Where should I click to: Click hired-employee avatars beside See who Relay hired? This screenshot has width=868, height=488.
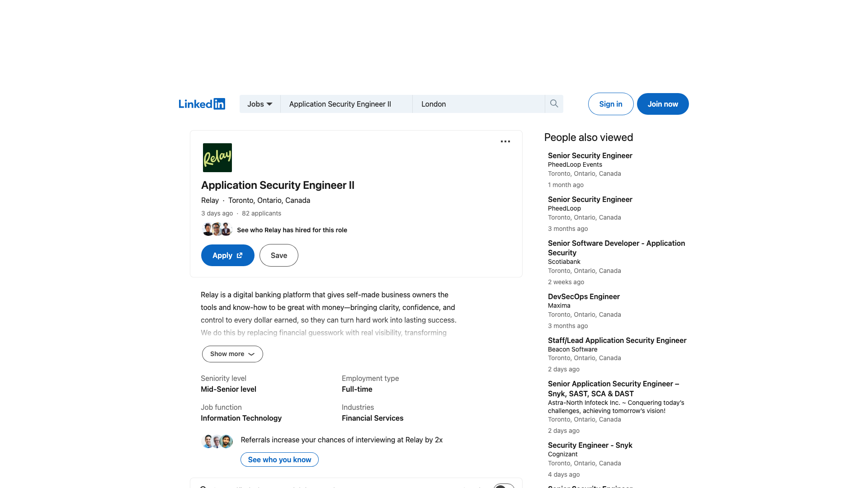coord(217,230)
